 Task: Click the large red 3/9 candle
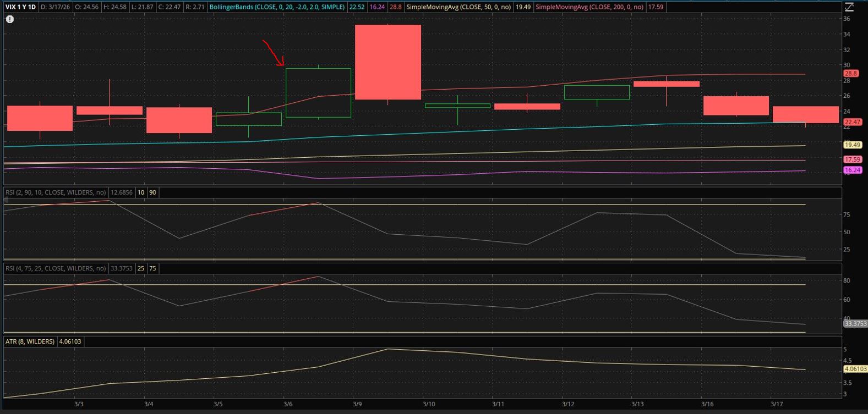pyautogui.click(x=387, y=62)
